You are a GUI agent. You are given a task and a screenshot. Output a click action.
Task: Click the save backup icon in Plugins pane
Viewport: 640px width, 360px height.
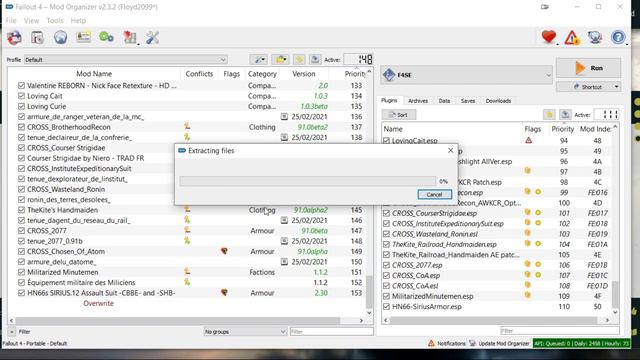point(565,115)
